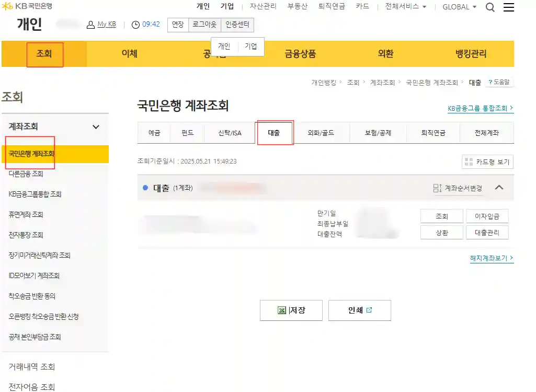Open the 조회 main menu
536x392 pixels.
[44, 54]
